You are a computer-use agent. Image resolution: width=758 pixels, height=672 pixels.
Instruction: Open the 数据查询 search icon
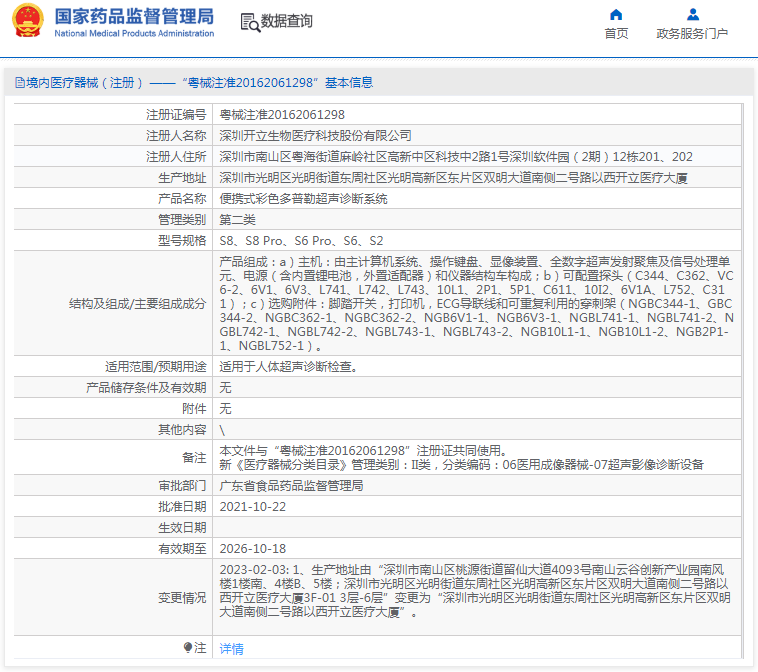tap(250, 22)
